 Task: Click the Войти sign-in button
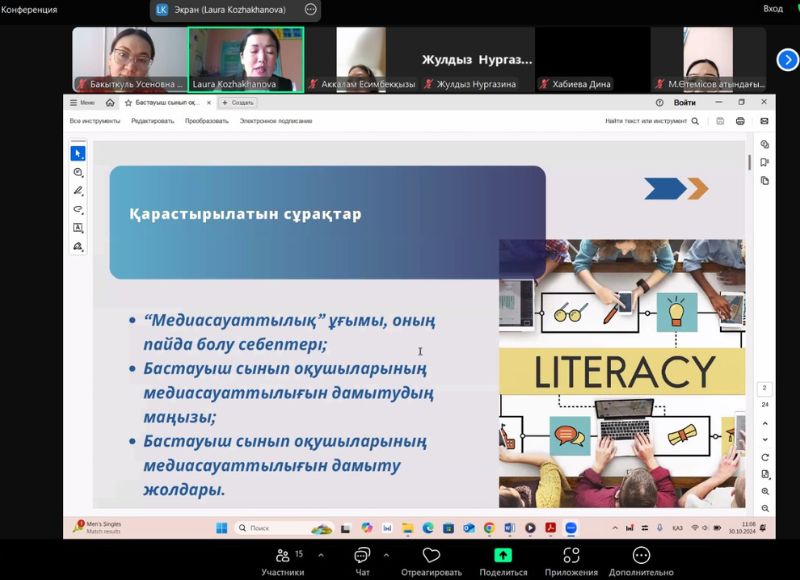(685, 102)
